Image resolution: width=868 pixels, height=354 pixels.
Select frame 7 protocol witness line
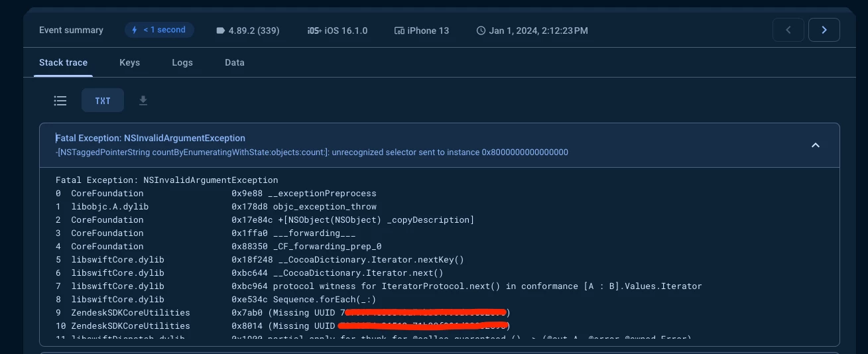pos(379,286)
